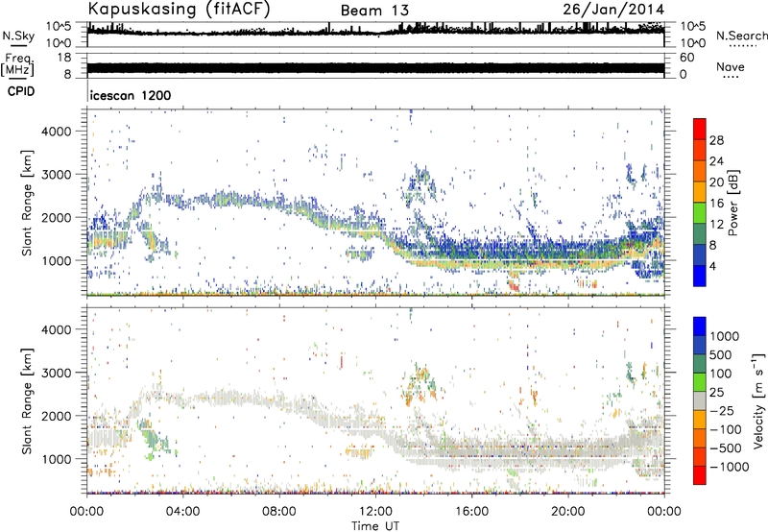Viewport: 768px width, 532px height.
Task: Click the '18' frequency tick label
Action: pyautogui.click(x=64, y=58)
